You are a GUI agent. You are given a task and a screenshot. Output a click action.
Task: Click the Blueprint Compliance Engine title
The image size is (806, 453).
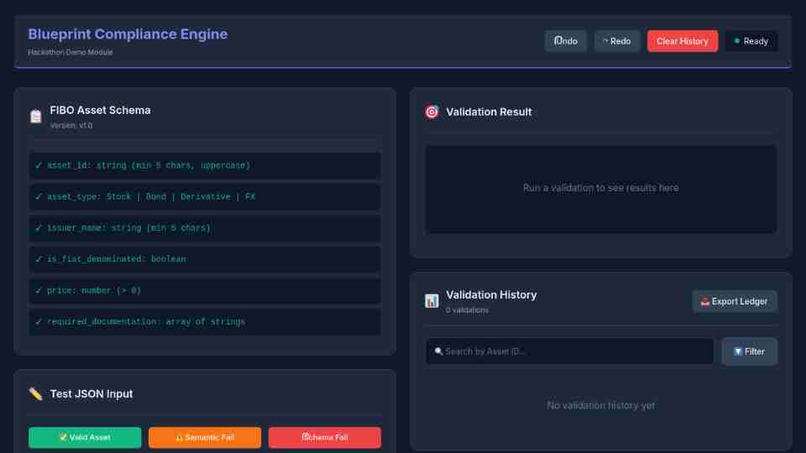(x=127, y=34)
